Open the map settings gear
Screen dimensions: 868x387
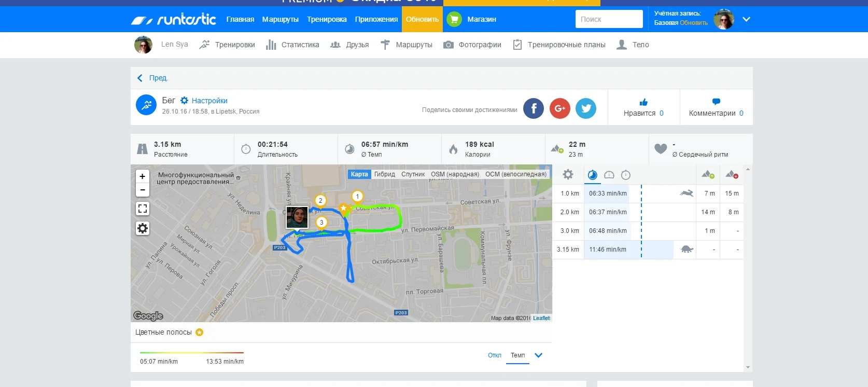click(x=143, y=228)
